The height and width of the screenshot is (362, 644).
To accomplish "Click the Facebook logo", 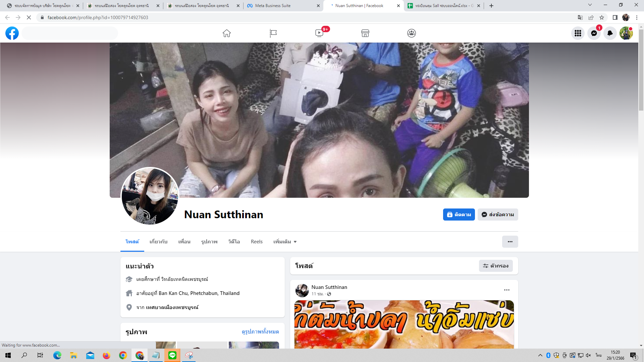I will click(12, 33).
